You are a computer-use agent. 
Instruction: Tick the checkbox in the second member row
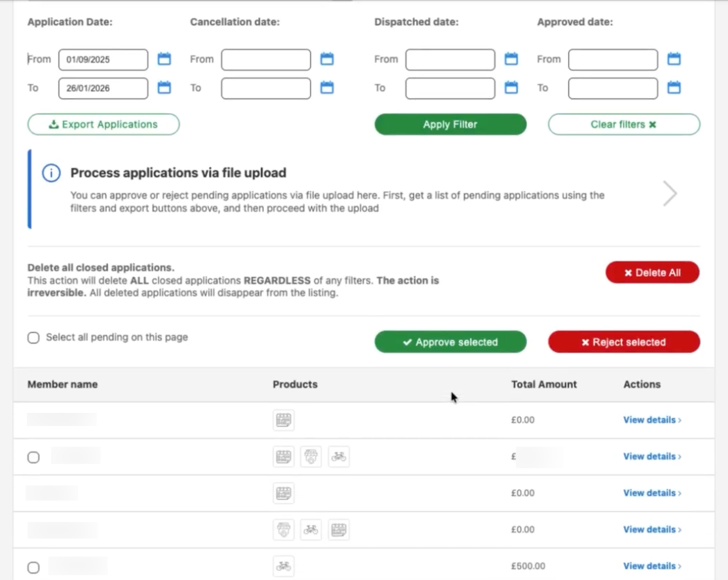pyautogui.click(x=33, y=457)
